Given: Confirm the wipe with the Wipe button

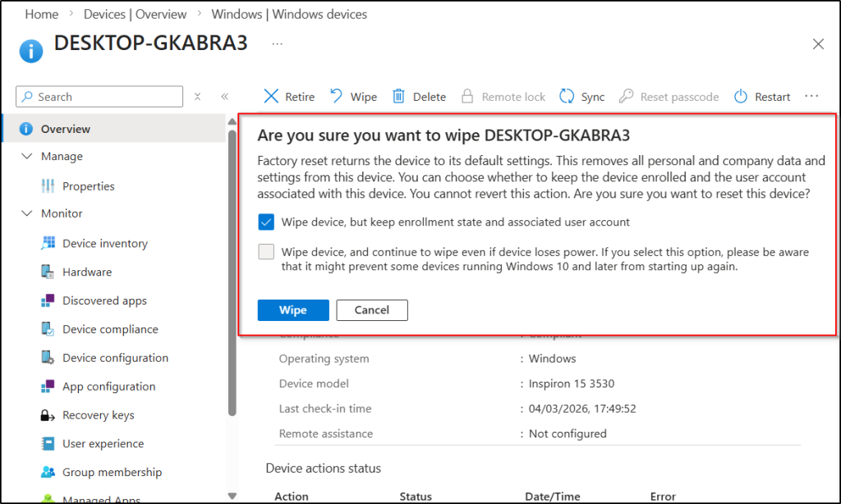Looking at the screenshot, I should tap(292, 310).
